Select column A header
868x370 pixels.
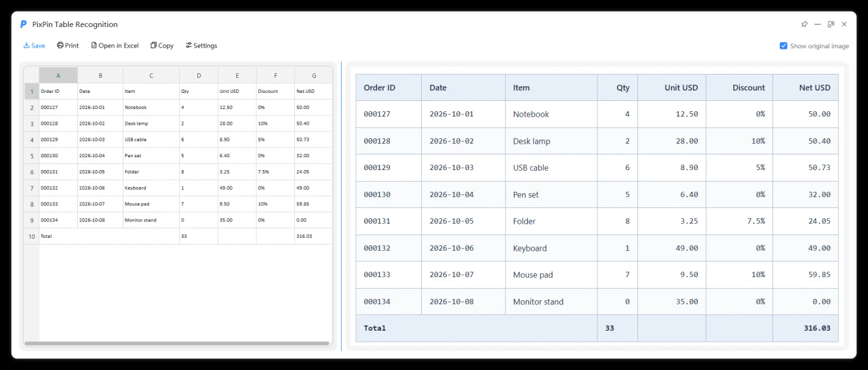[58, 75]
